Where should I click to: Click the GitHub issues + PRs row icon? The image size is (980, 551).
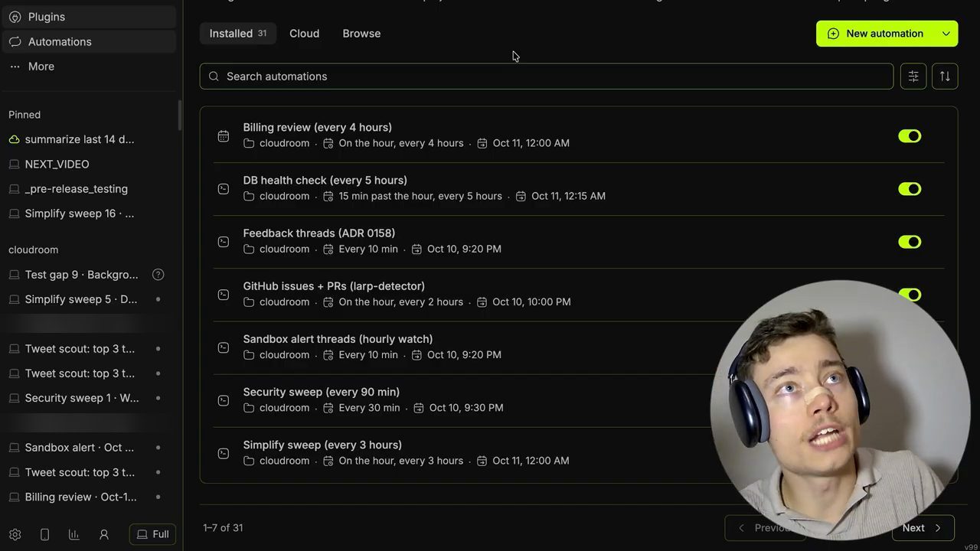[224, 295]
